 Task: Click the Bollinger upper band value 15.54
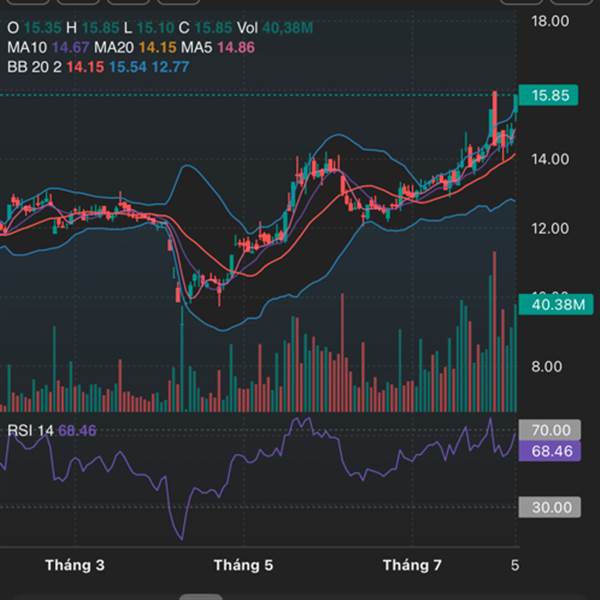point(128,67)
